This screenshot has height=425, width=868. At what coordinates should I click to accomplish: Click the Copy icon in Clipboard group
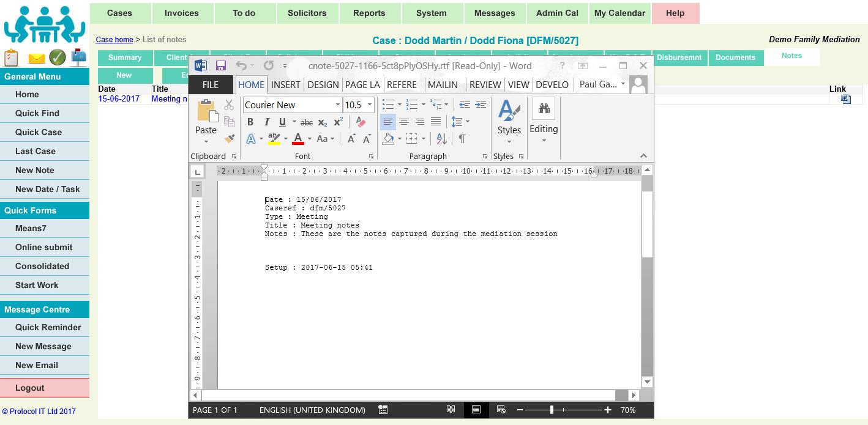tap(230, 122)
